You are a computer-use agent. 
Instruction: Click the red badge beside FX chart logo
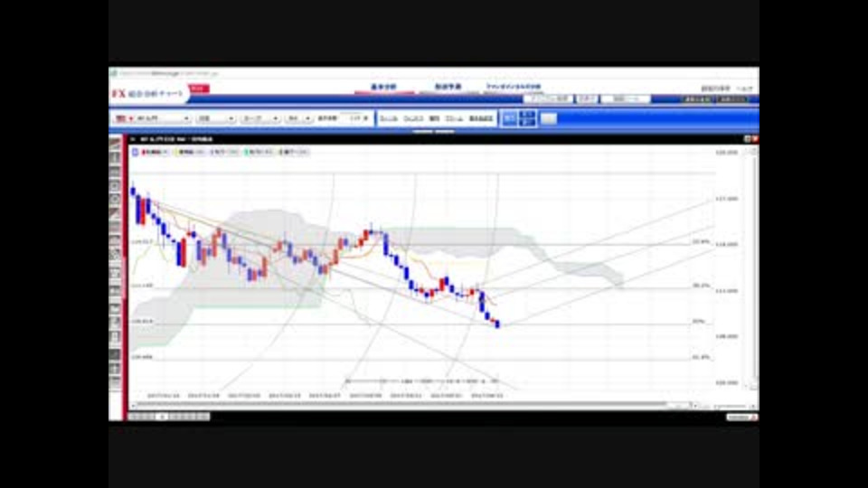[x=199, y=89]
